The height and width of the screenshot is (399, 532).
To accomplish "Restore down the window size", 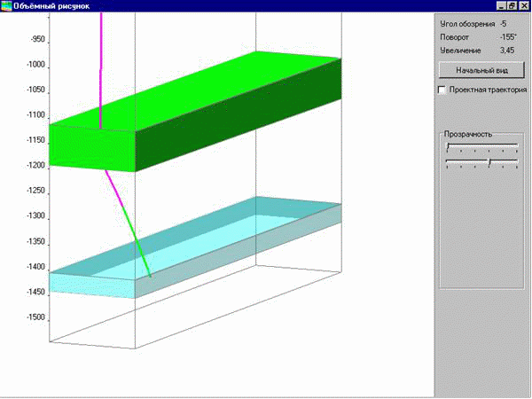I will 513,5.
